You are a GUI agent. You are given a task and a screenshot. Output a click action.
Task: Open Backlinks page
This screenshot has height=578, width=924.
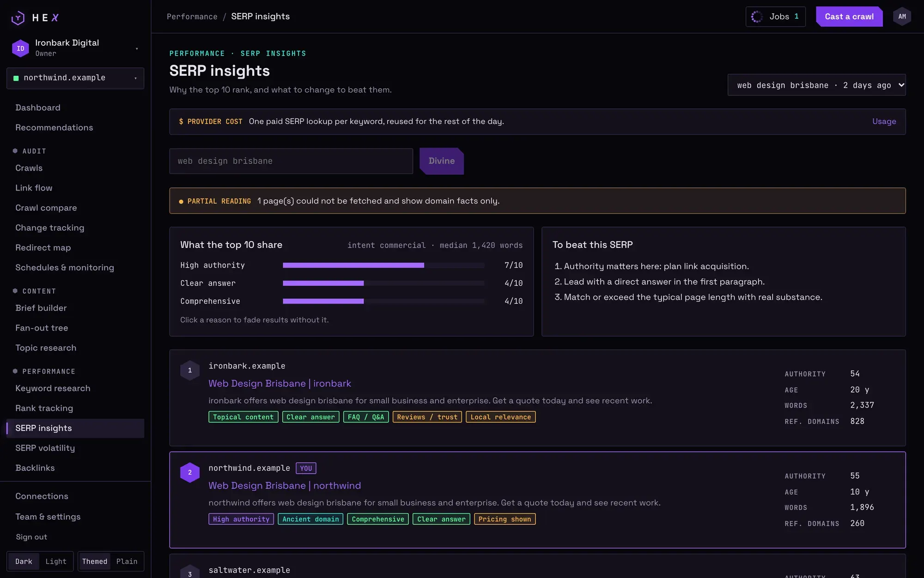coord(75,468)
